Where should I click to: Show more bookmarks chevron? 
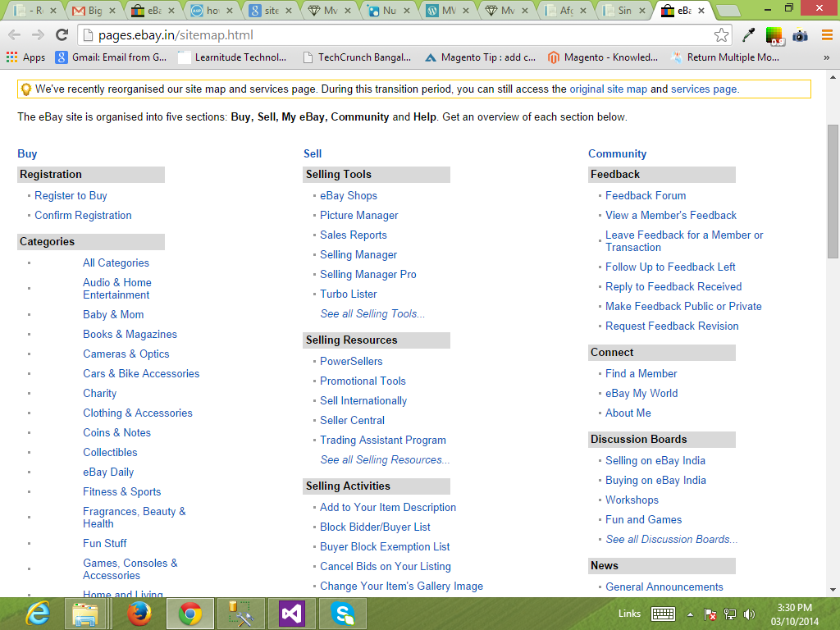(826, 57)
